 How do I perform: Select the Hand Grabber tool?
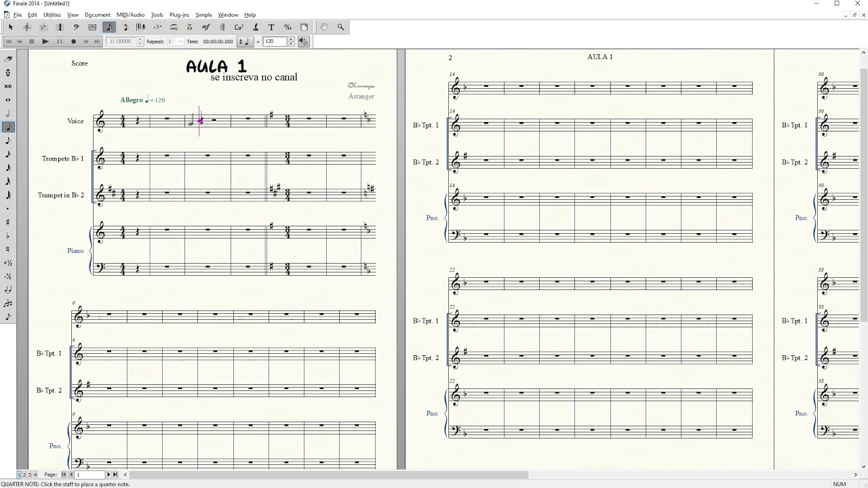tap(324, 27)
